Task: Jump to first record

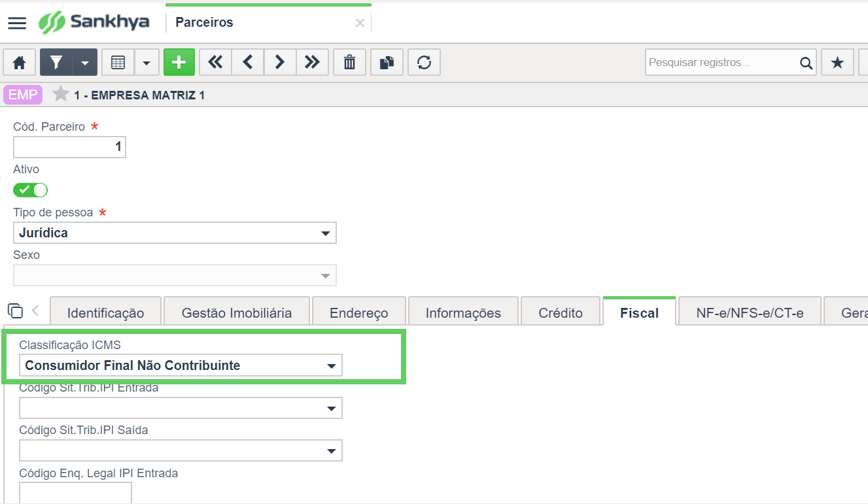Action: 215,62
